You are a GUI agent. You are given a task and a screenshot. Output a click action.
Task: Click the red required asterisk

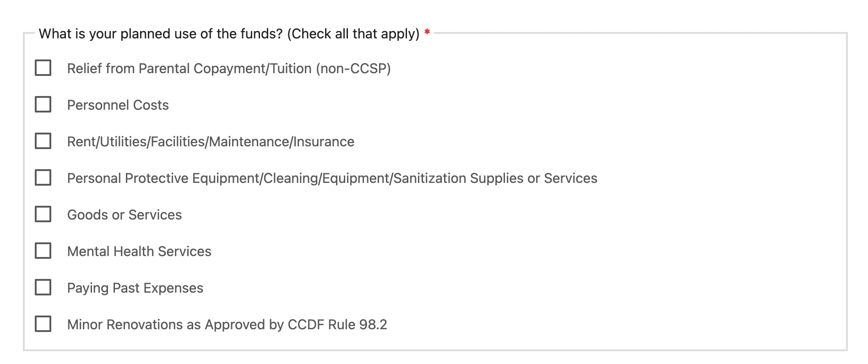[x=427, y=32]
